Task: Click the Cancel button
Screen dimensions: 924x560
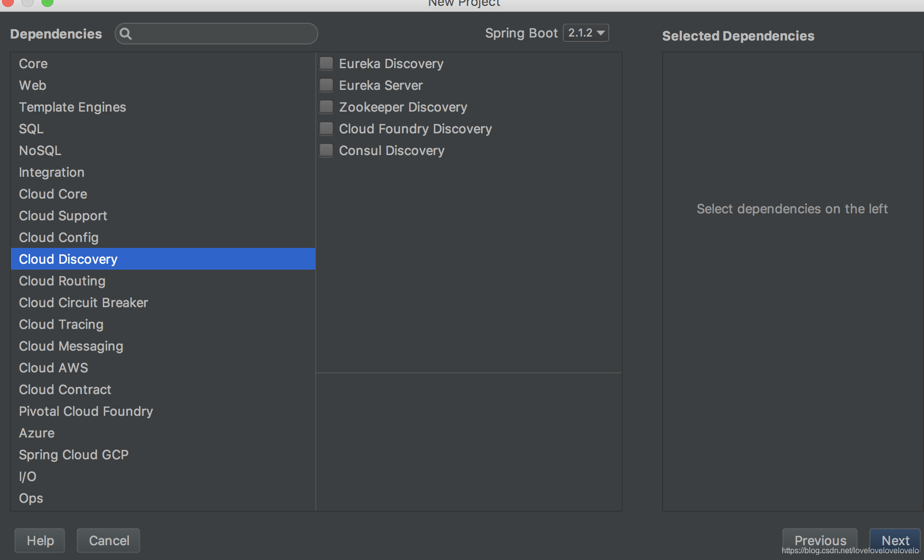Action: [x=109, y=541]
